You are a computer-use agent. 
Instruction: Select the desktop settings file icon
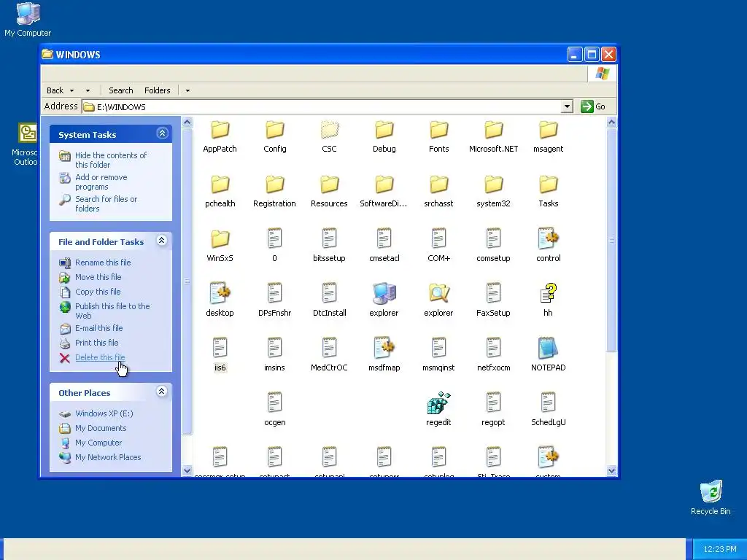220,293
